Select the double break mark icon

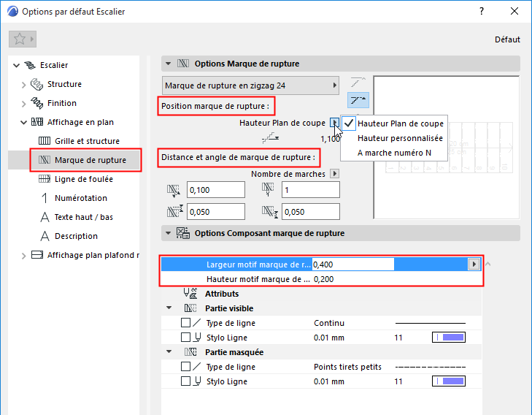(x=358, y=100)
